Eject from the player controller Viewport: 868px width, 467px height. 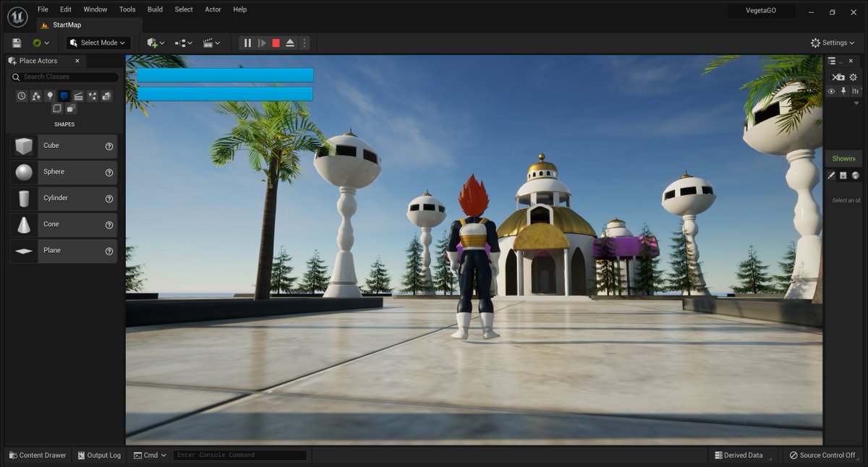[x=290, y=43]
